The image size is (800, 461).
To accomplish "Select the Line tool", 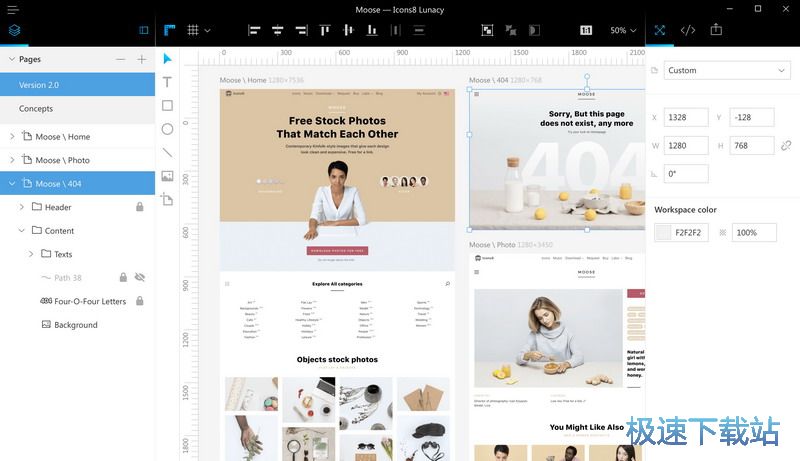I will pyautogui.click(x=167, y=152).
